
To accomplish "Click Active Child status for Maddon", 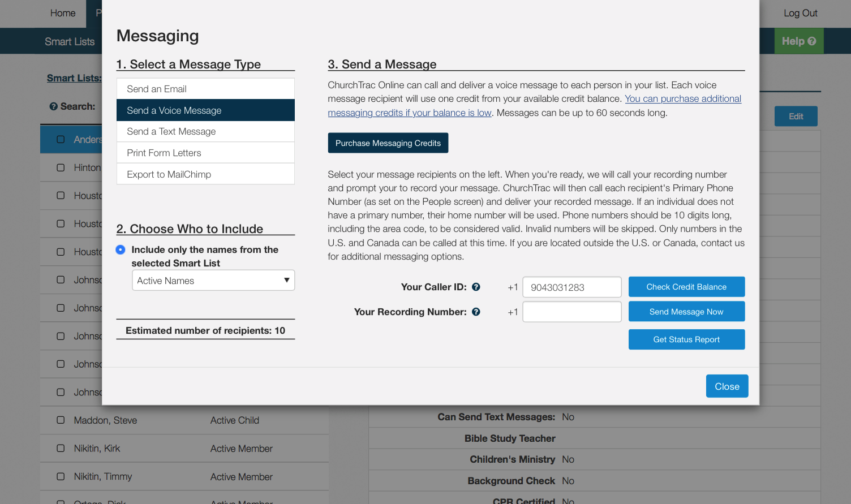I will coord(235,420).
